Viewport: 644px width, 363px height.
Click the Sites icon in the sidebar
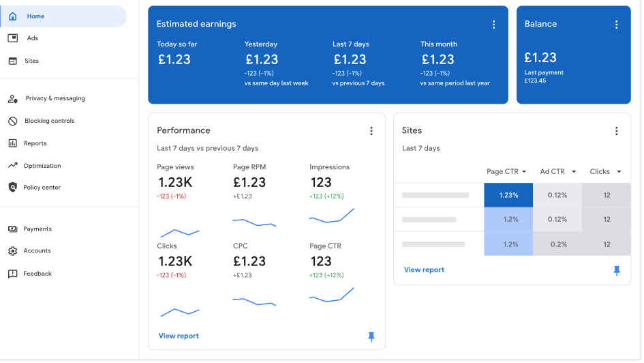click(13, 61)
